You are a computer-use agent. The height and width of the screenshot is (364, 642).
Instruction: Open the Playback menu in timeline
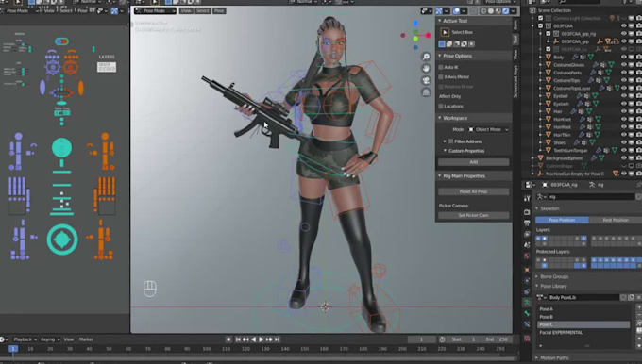tap(25, 339)
